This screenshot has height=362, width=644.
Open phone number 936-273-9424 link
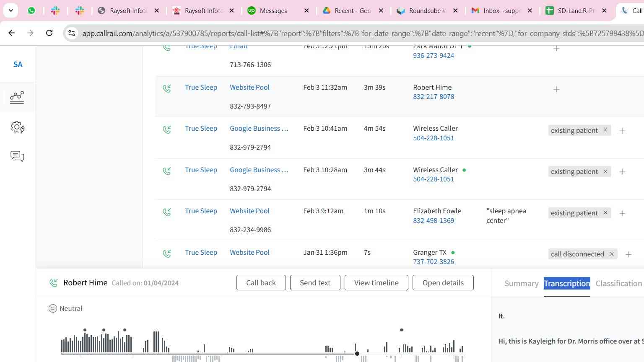pos(433,56)
